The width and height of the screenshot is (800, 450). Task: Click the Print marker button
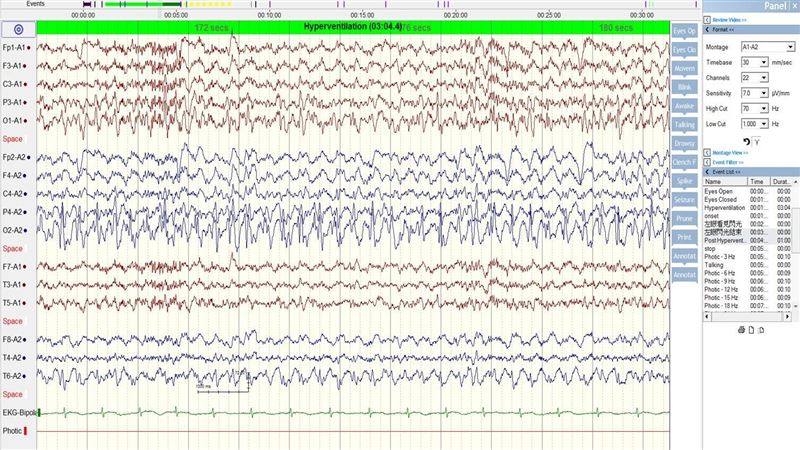(684, 237)
